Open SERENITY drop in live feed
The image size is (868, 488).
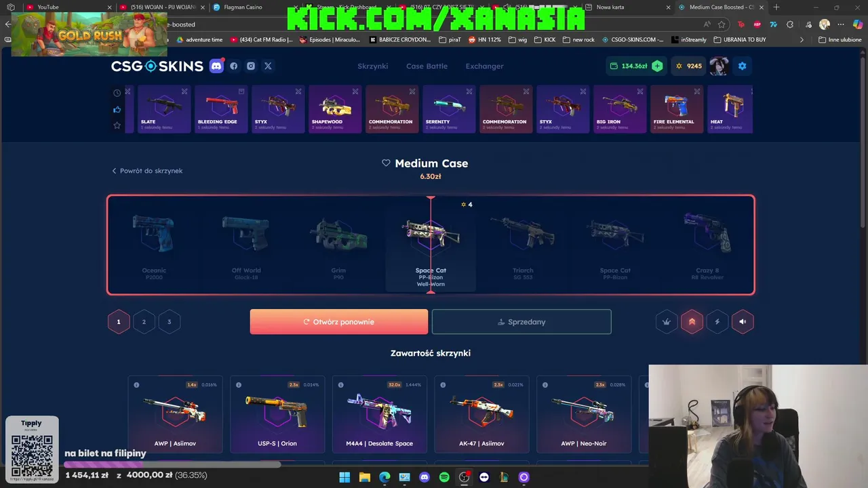(449, 109)
